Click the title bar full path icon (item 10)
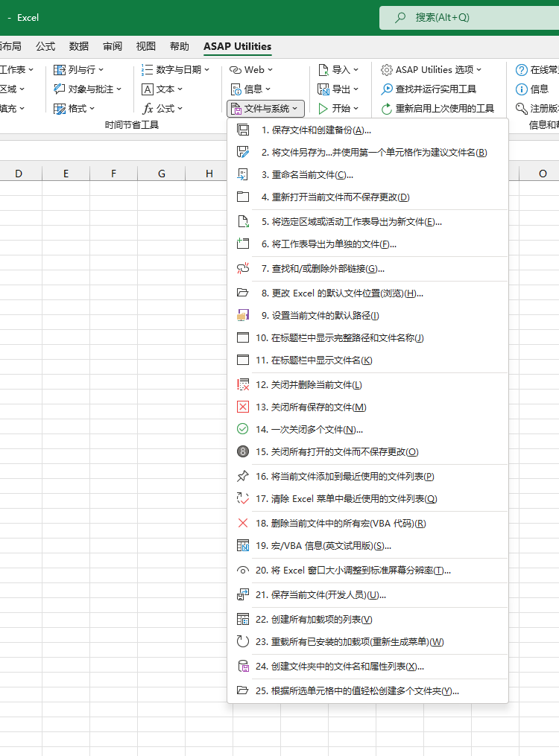Screen dimensions: 559x756 (x=243, y=337)
